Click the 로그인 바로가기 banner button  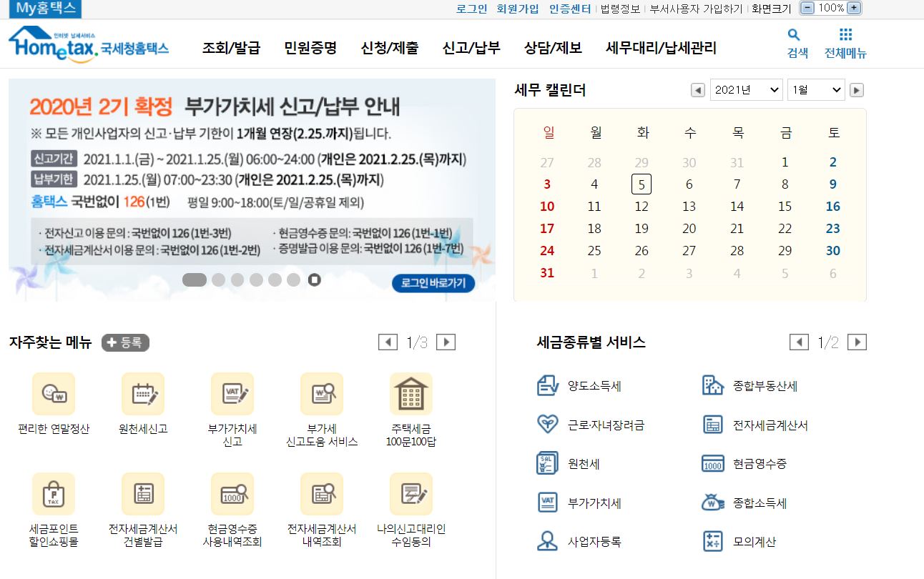tap(433, 283)
